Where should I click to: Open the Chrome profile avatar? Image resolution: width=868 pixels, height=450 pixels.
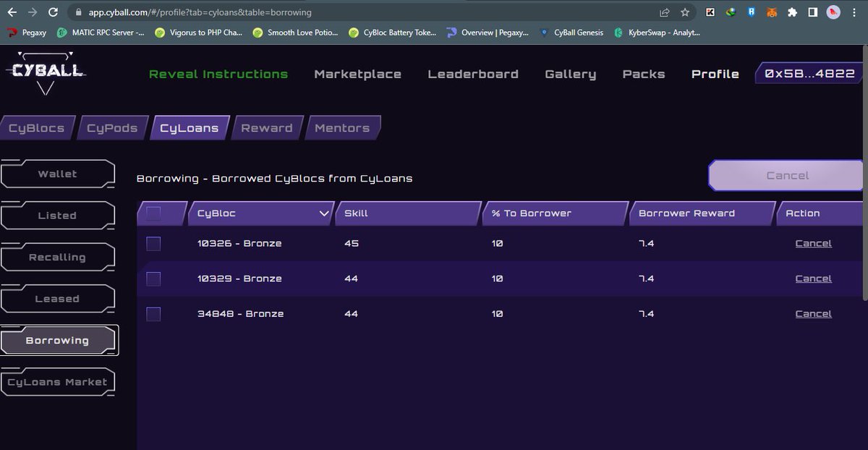pos(833,12)
